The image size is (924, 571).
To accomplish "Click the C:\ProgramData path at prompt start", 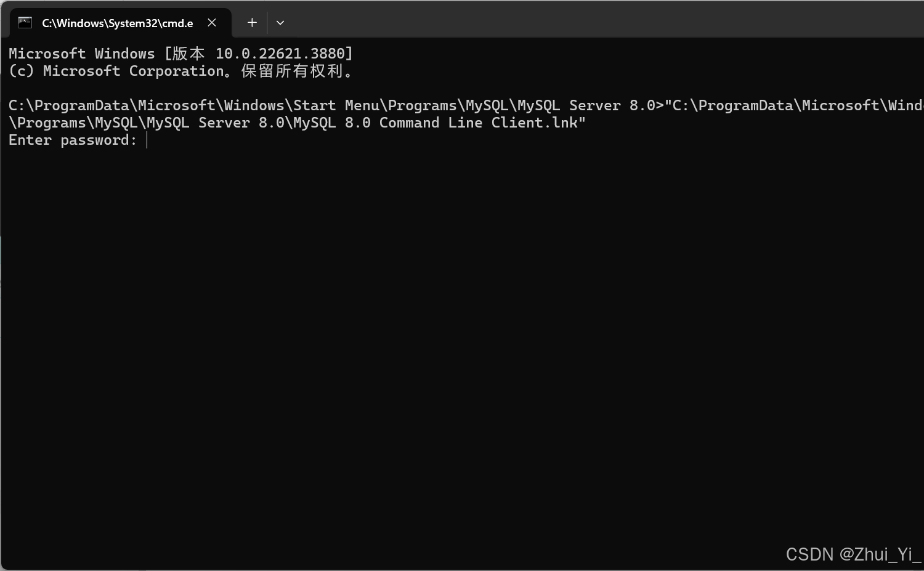I will (x=69, y=105).
